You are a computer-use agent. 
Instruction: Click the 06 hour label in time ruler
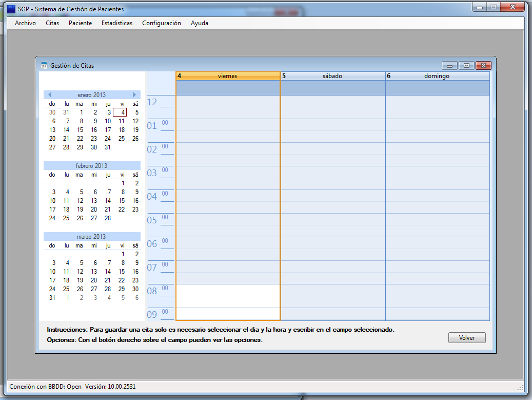(152, 244)
